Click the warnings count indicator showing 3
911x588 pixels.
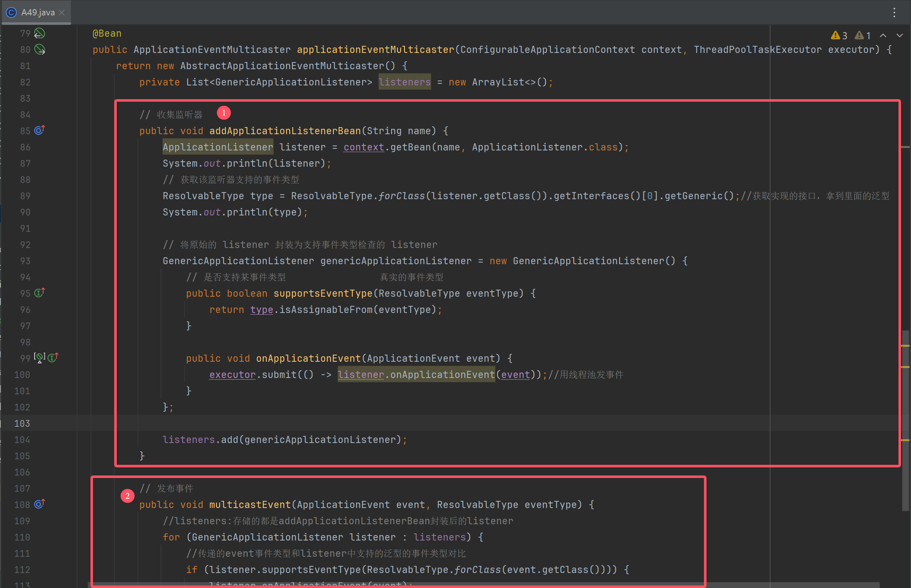tap(839, 35)
